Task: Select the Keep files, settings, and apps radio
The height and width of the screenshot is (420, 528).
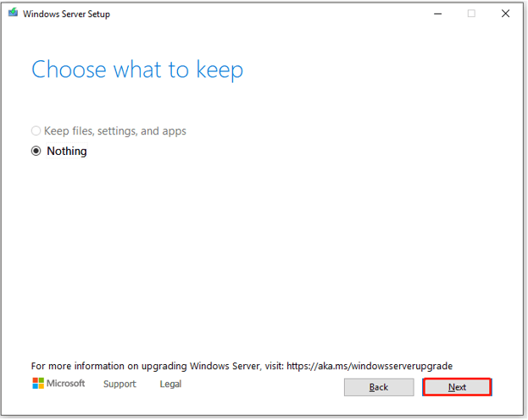Action: tap(36, 130)
